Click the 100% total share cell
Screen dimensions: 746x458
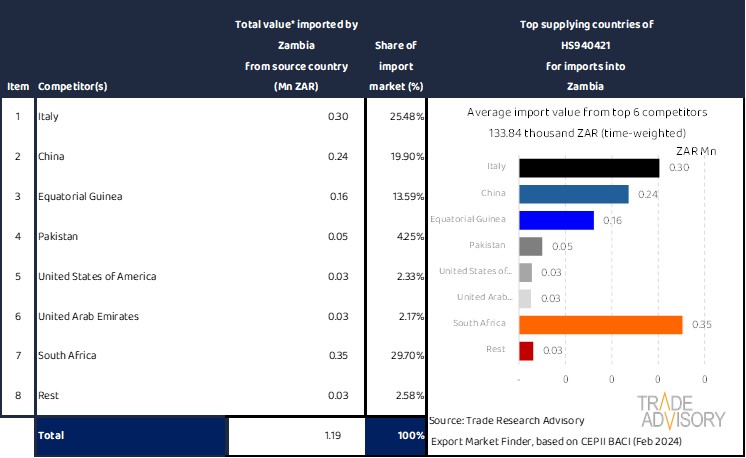397,436
